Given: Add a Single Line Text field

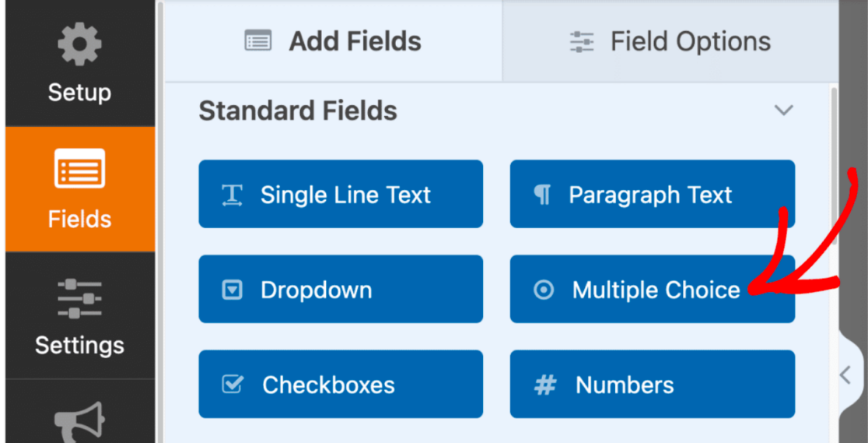Looking at the screenshot, I should point(341,195).
